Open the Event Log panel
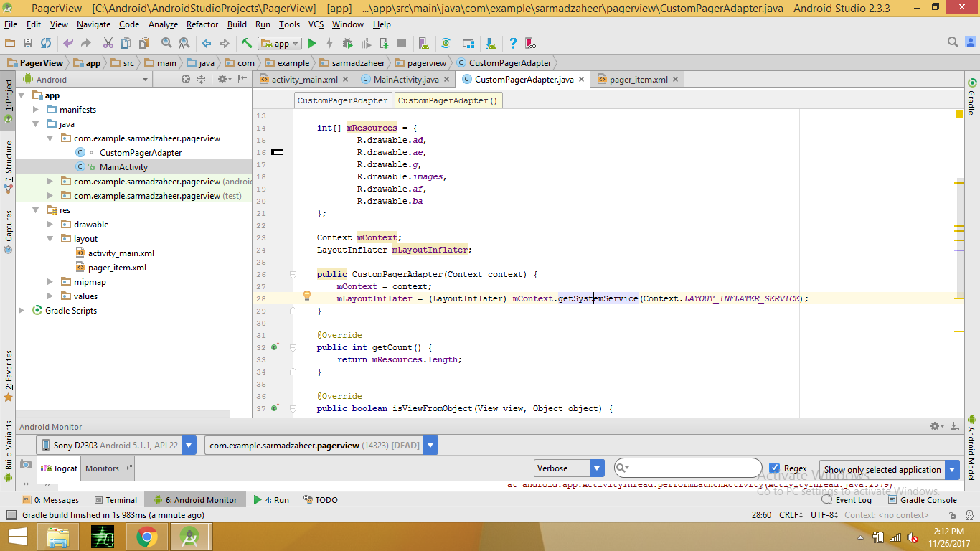The image size is (980, 551). click(x=847, y=500)
